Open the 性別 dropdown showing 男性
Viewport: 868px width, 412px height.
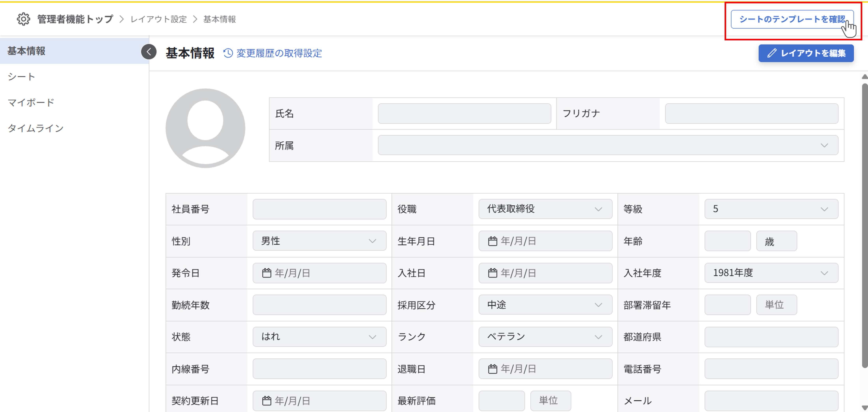(319, 241)
